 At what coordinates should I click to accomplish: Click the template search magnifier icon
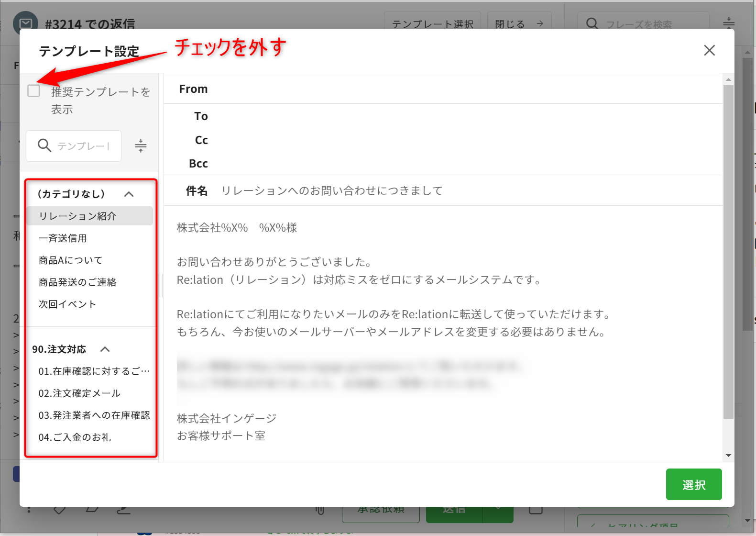(x=44, y=145)
